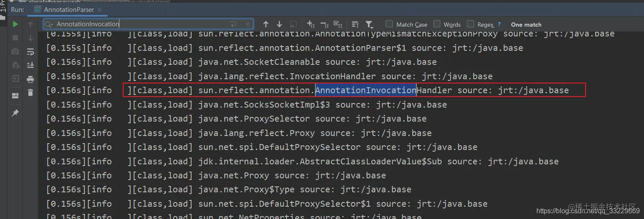Click unselect occurrence icon

coord(325,24)
